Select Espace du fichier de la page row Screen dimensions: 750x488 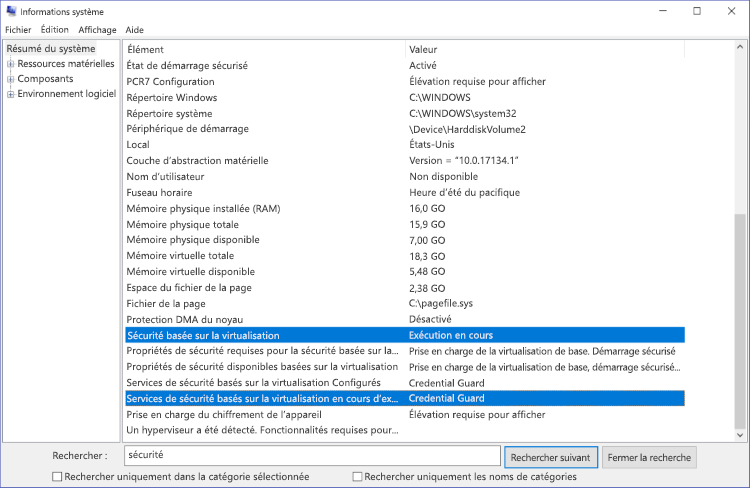pos(405,288)
